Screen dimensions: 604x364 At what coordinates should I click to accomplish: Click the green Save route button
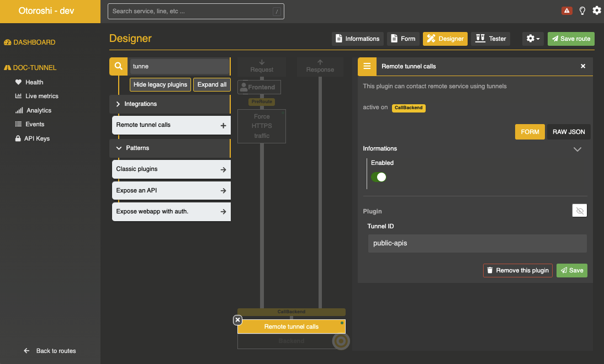coord(571,39)
